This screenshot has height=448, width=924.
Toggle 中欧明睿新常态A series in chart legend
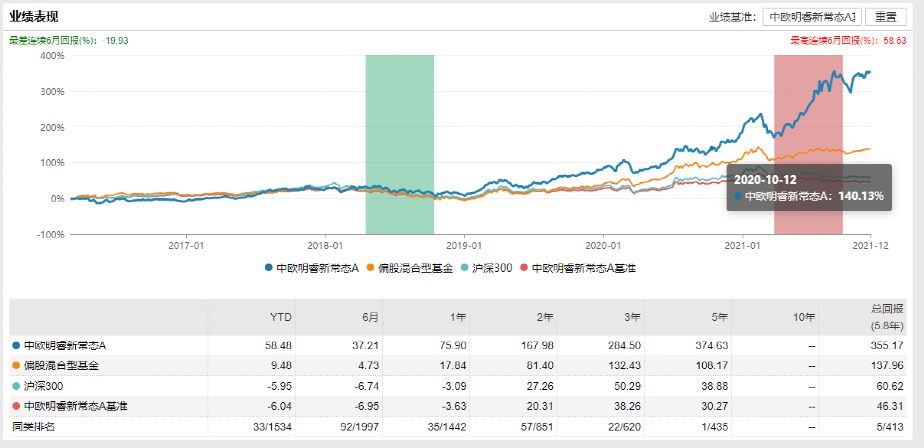tap(311, 268)
